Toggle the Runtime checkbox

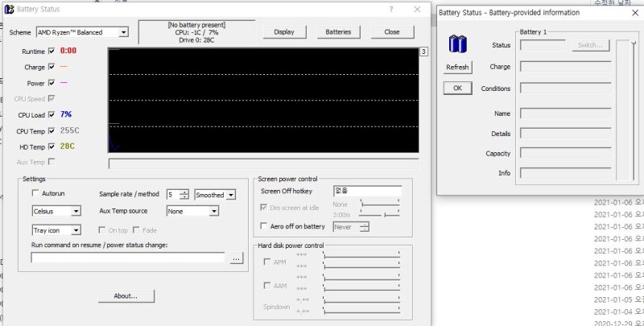[52, 51]
